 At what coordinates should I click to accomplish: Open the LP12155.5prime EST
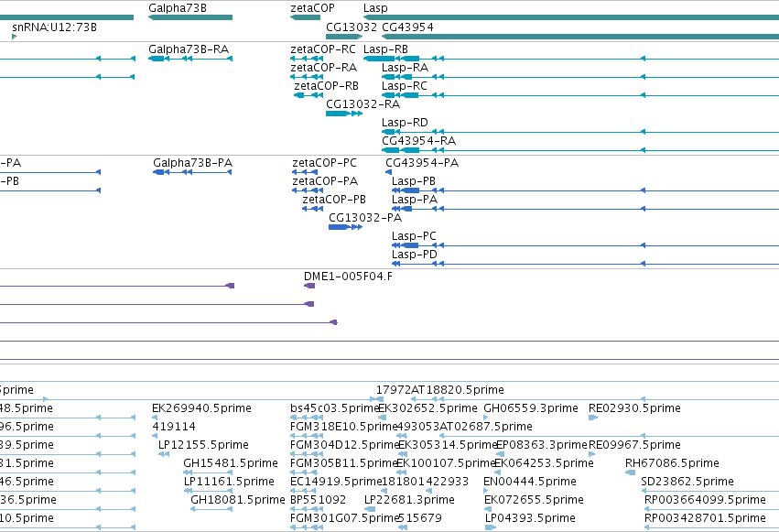point(164,454)
